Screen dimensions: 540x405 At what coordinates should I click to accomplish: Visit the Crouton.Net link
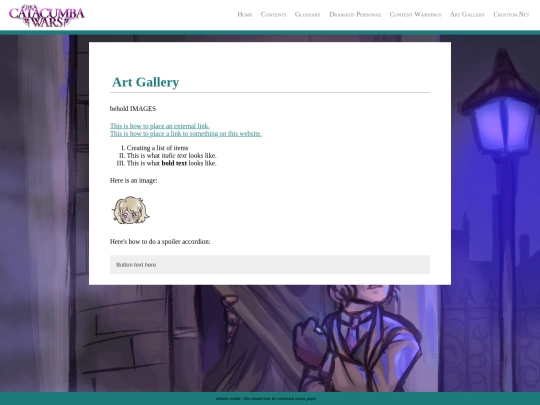point(511,14)
